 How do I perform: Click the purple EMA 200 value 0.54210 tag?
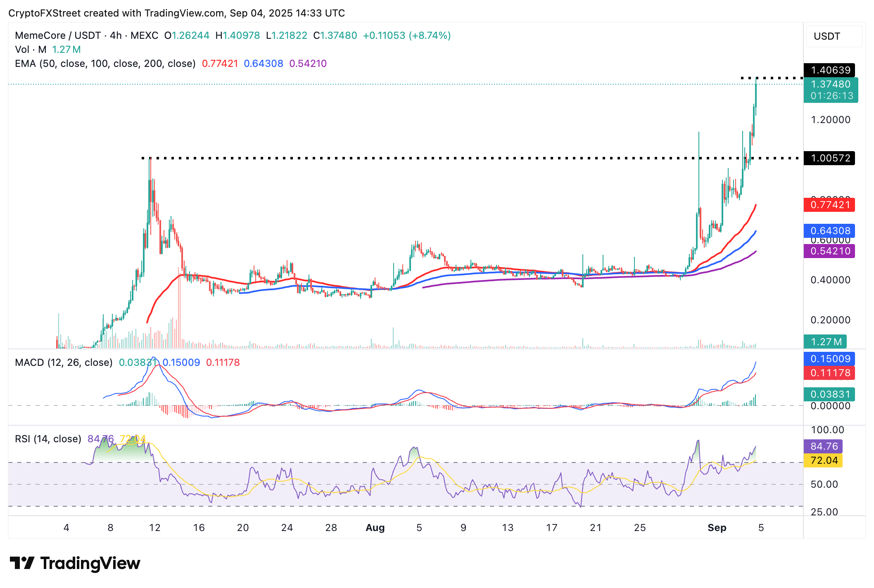[829, 251]
